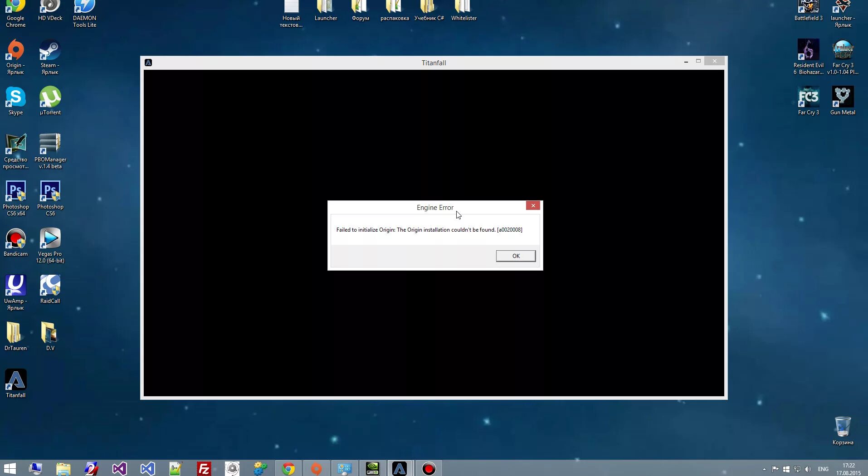Select the Корзина recycle bin icon
This screenshot has width=868, height=476.
point(843,431)
